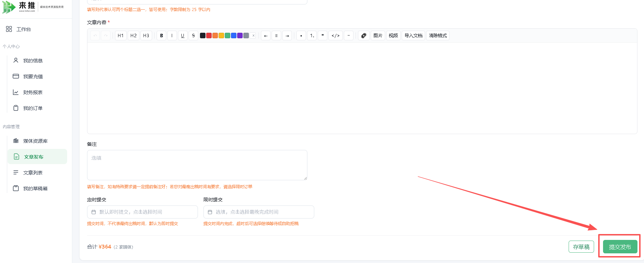The image size is (644, 263).
Task: Click the total price ¥364
Action: pyautogui.click(x=105, y=247)
